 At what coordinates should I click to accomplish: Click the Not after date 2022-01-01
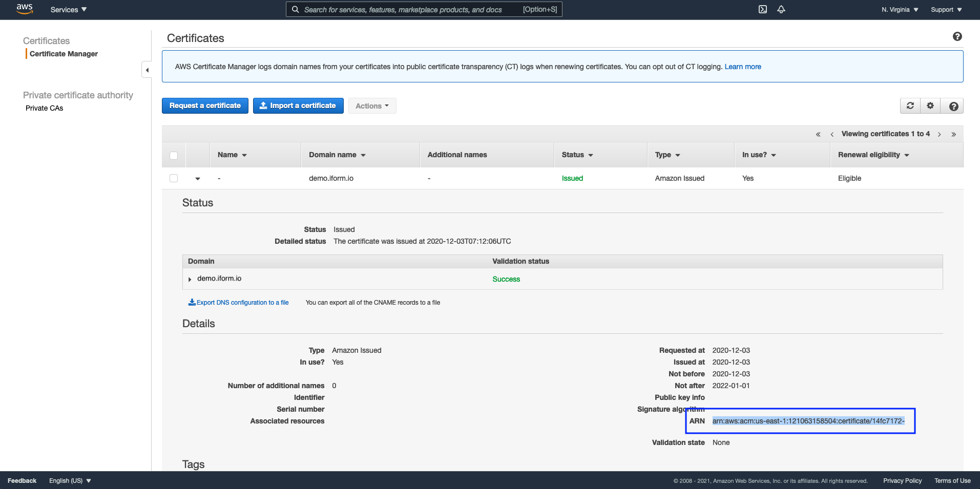tap(731, 386)
